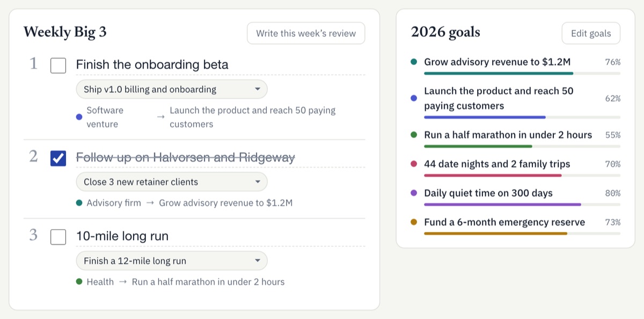This screenshot has width=644, height=319.
Task: Click the Launch the product goal in 2026 goals
Action: point(499,98)
